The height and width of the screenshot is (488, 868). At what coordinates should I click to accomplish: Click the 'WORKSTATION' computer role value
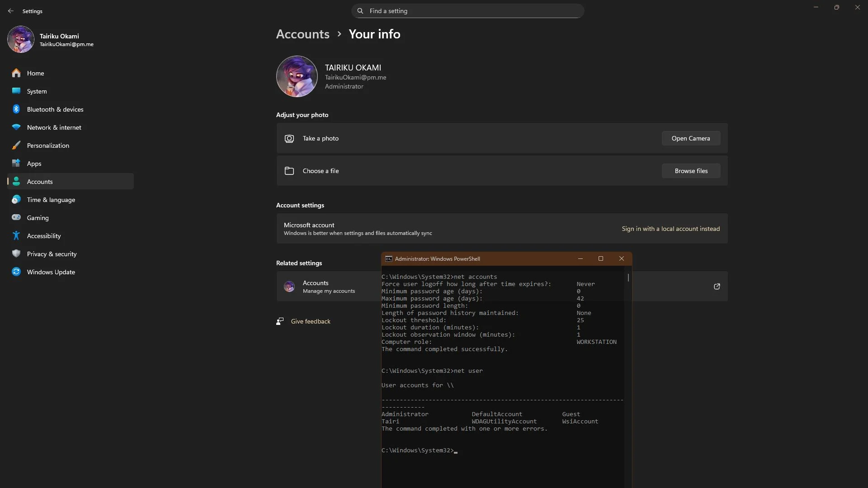(x=596, y=342)
